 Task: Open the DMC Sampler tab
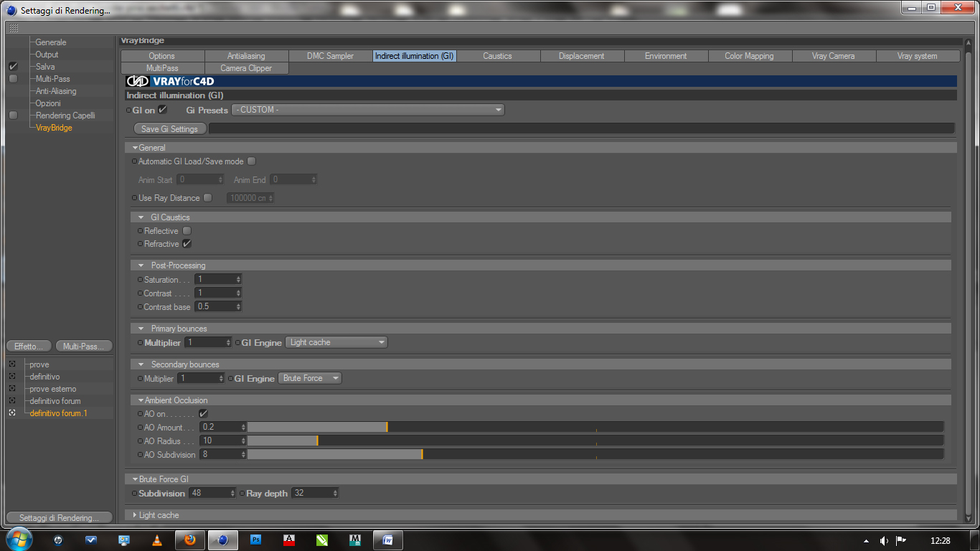[330, 56]
